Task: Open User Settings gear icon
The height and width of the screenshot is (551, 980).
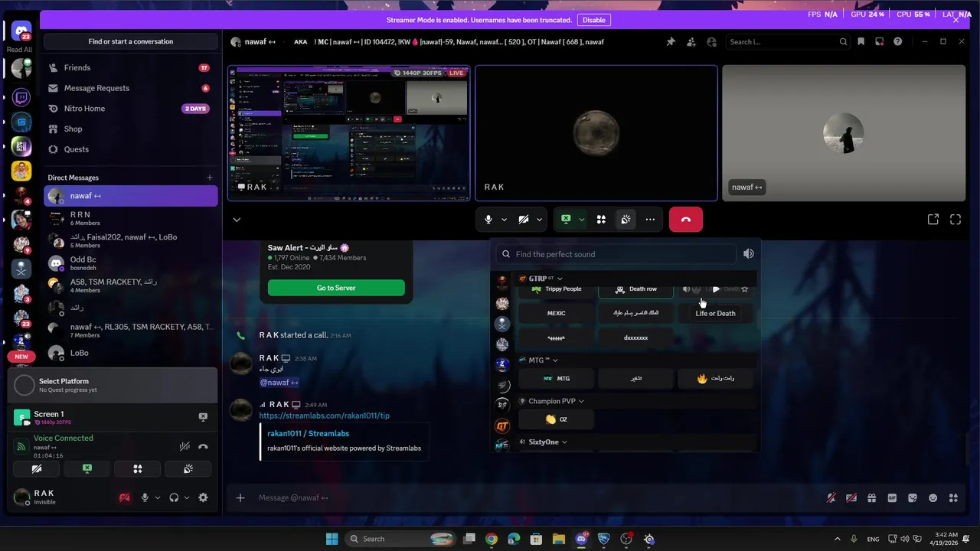Action: pos(203,497)
